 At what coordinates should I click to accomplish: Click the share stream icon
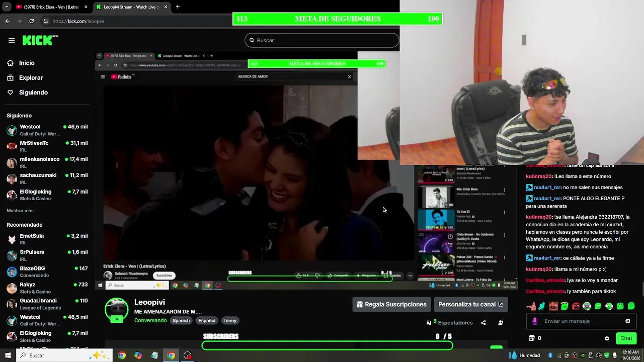click(x=483, y=323)
